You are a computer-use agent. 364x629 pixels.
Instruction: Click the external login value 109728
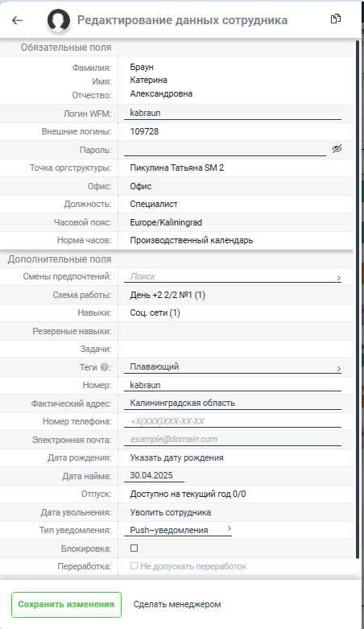[144, 131]
